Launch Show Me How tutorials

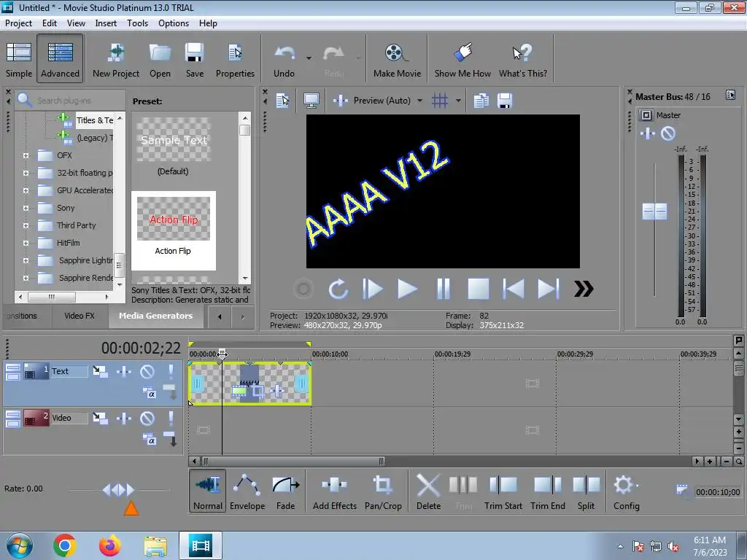click(x=462, y=60)
